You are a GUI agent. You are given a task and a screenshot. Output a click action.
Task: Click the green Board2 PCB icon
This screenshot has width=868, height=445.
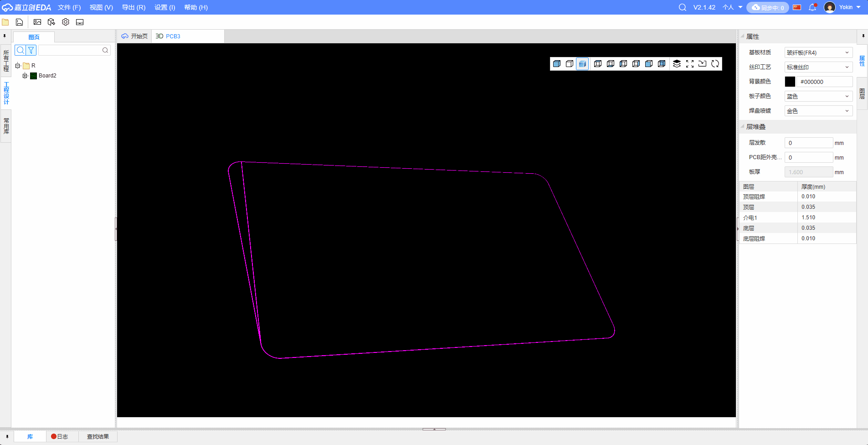(33, 76)
